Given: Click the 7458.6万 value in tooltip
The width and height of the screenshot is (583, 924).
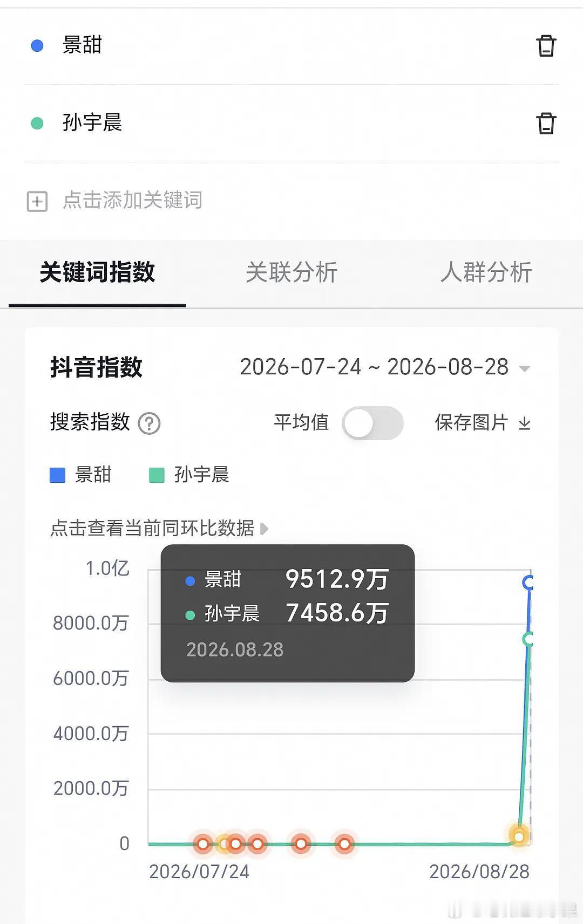Looking at the screenshot, I should pos(337,613).
